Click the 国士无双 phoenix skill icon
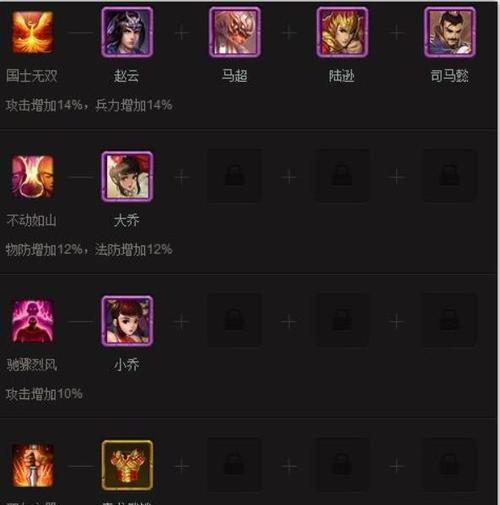 tap(32, 32)
